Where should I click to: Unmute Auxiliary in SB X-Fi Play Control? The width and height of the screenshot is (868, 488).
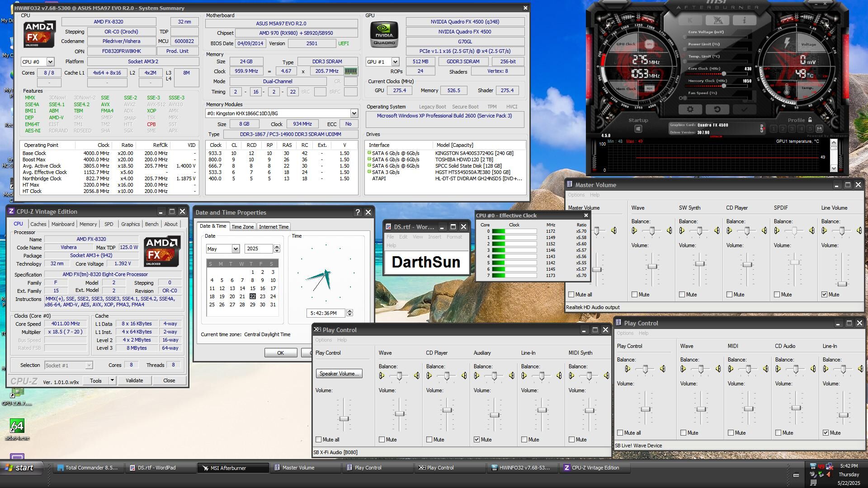click(x=477, y=440)
